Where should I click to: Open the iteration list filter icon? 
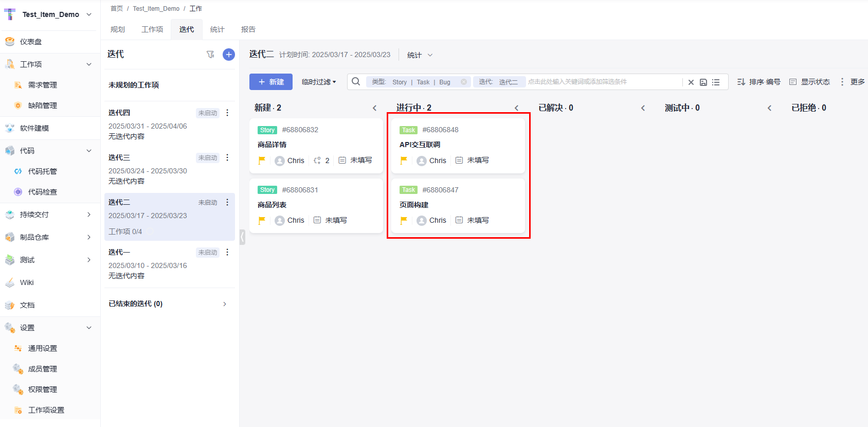tap(210, 55)
